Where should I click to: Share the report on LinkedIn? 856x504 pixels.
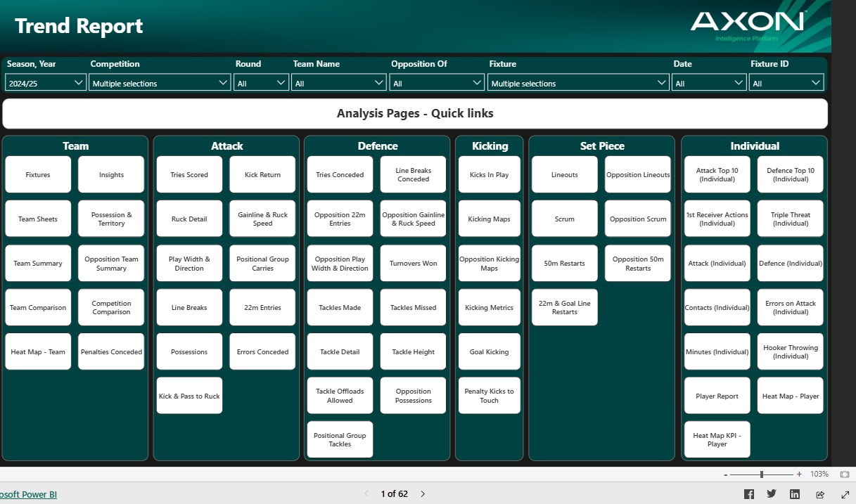795,493
